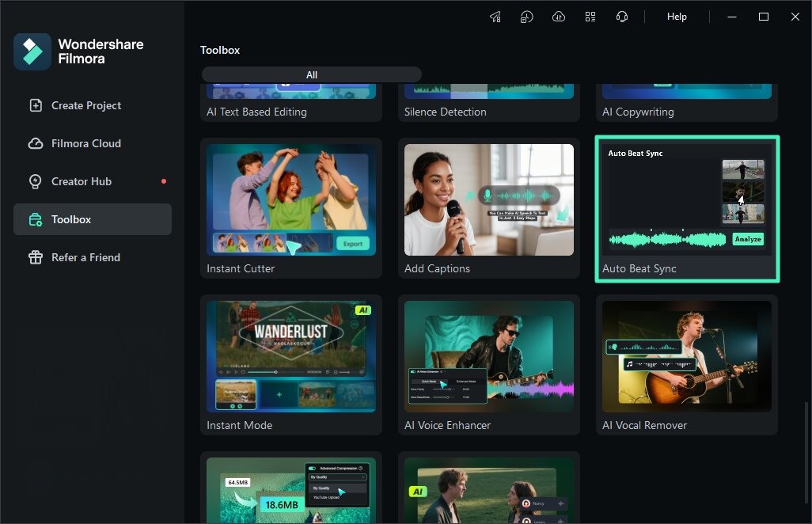Select the All tab in Toolbox
812x524 pixels.
[312, 74]
